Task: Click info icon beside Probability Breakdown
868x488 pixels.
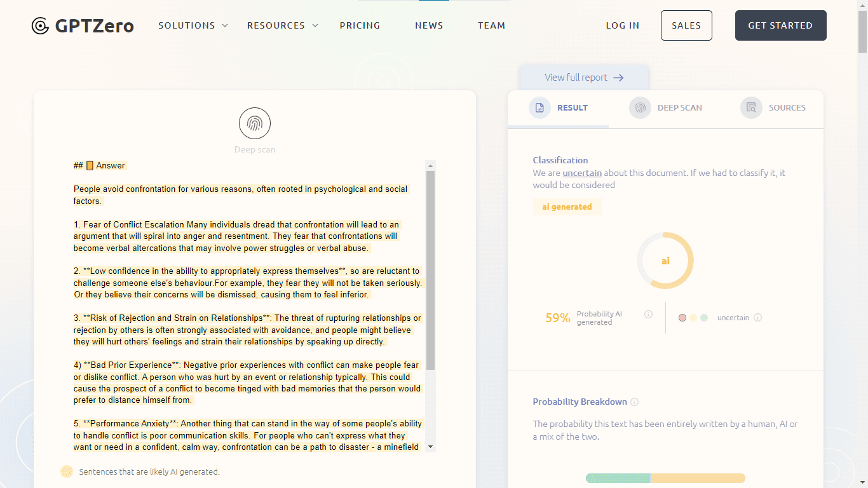Action: point(634,402)
